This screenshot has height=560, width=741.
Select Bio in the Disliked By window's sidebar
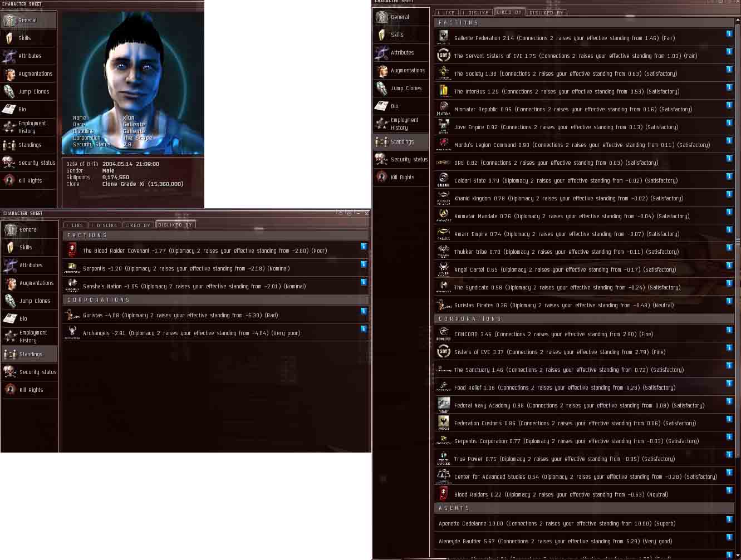coord(30,318)
